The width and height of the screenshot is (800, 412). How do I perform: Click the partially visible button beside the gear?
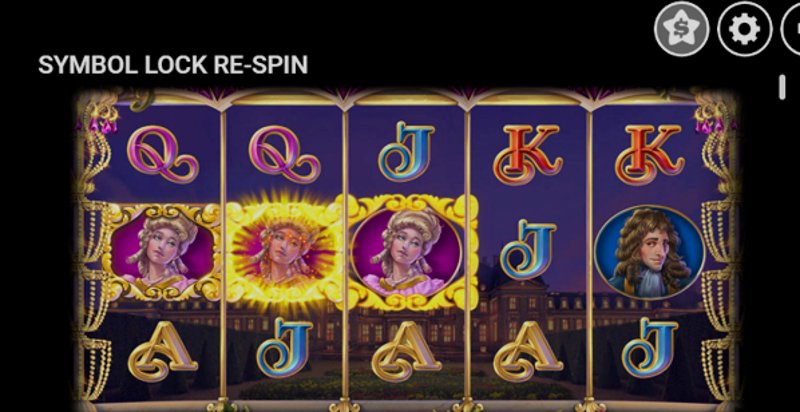coord(790,29)
